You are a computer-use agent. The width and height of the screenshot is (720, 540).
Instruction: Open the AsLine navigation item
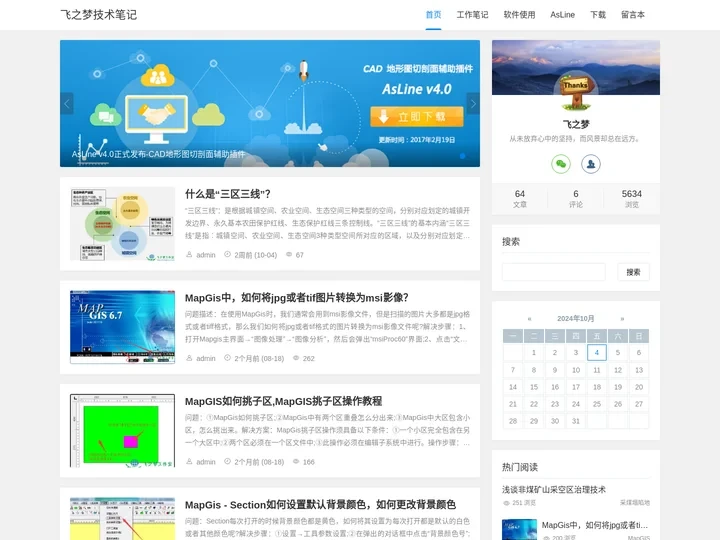click(x=562, y=15)
